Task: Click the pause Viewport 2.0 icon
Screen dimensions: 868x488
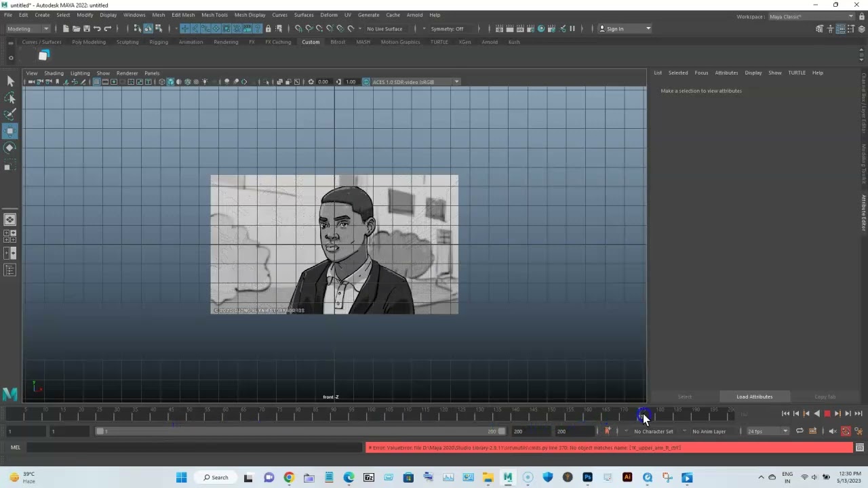Action: (572, 28)
